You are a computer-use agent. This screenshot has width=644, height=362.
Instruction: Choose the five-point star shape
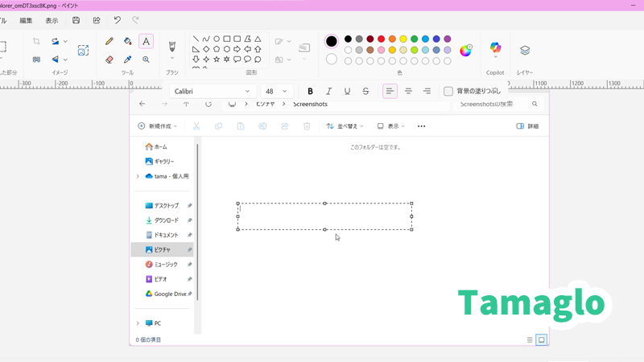pyautogui.click(x=217, y=60)
